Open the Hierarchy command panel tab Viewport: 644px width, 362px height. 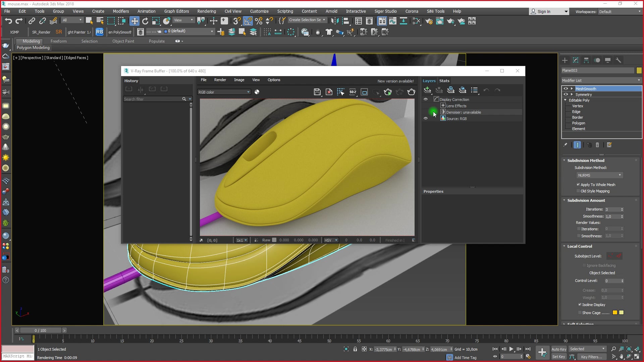(x=586, y=60)
